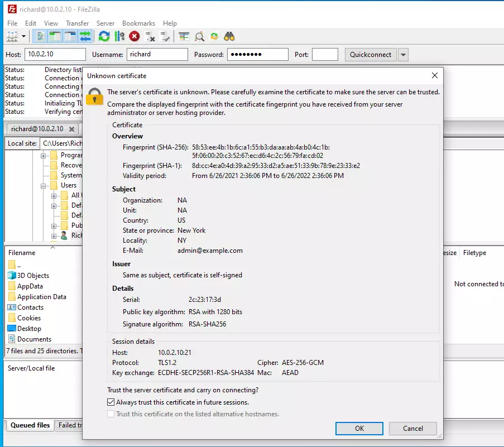Click the parent directory '..' folder icon
Image resolution: width=504 pixels, height=447 pixels.
click(12, 265)
